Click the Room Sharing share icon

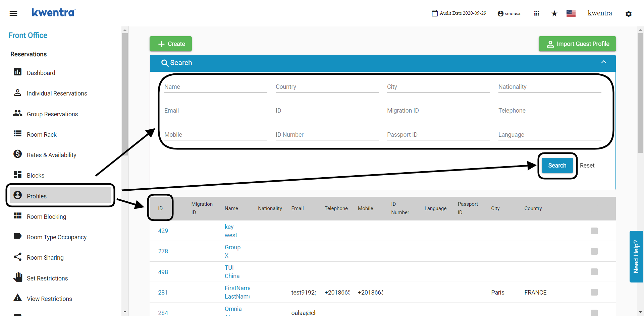point(17,257)
